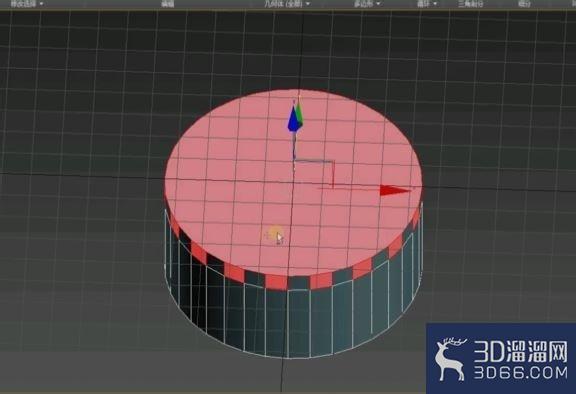Click the XY plane handle corner of gizmo
This screenshot has width=576, height=394.
pyautogui.click(x=332, y=161)
